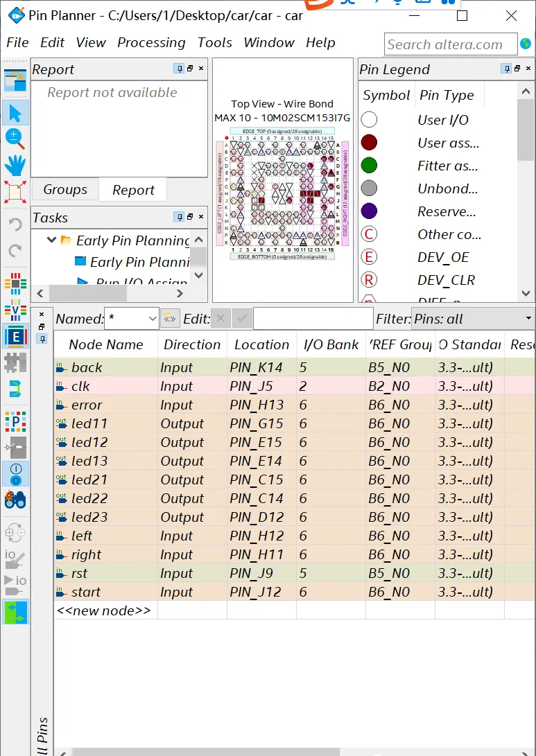Open the Named combo box dropdown
This screenshot has width=536, height=756.
pos(152,318)
